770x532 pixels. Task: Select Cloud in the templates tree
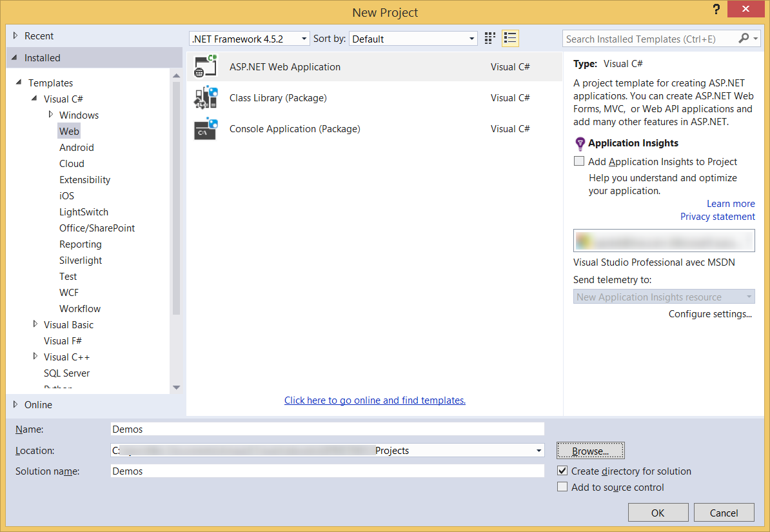click(72, 164)
